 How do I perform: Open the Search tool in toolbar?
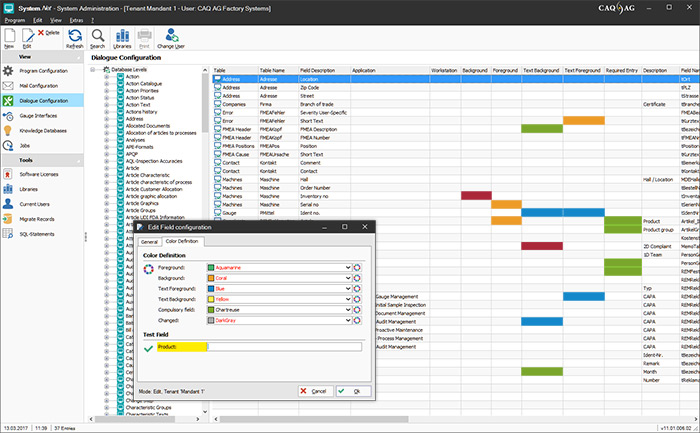pyautogui.click(x=98, y=37)
